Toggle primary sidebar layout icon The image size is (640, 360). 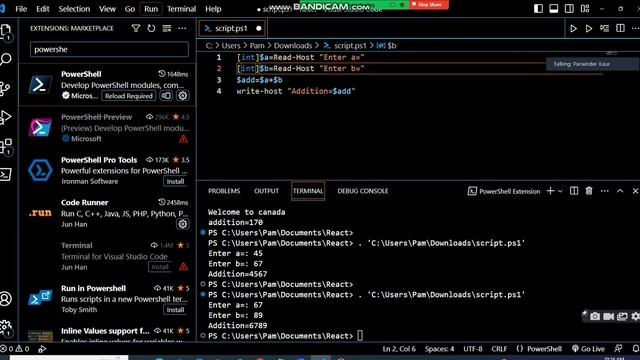(538, 9)
